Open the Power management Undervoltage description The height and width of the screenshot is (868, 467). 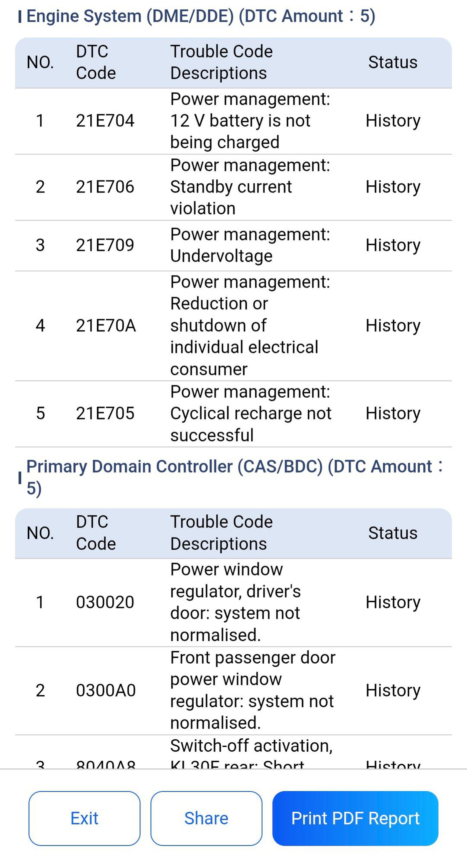(x=250, y=245)
